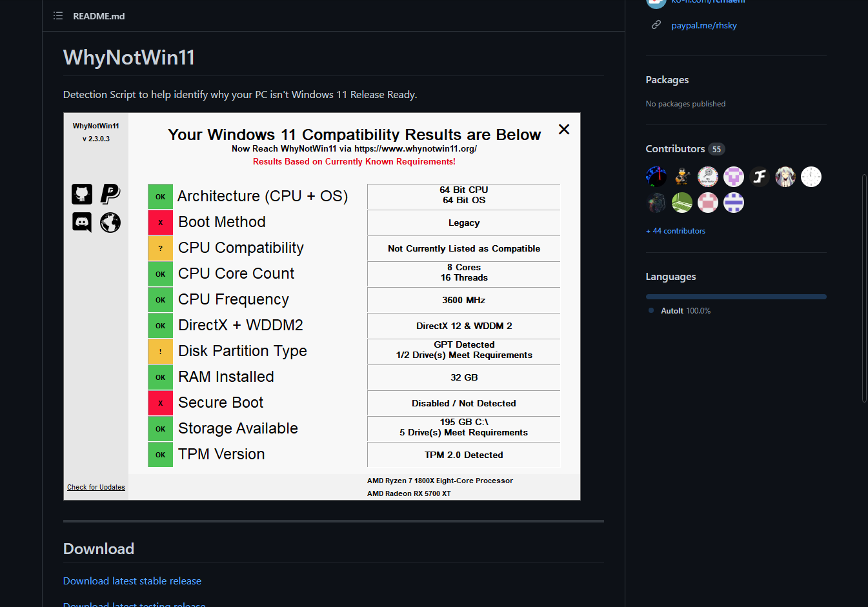Click the link chain icon beside paypal.me/rhsky
This screenshot has width=868, height=607.
(656, 25)
